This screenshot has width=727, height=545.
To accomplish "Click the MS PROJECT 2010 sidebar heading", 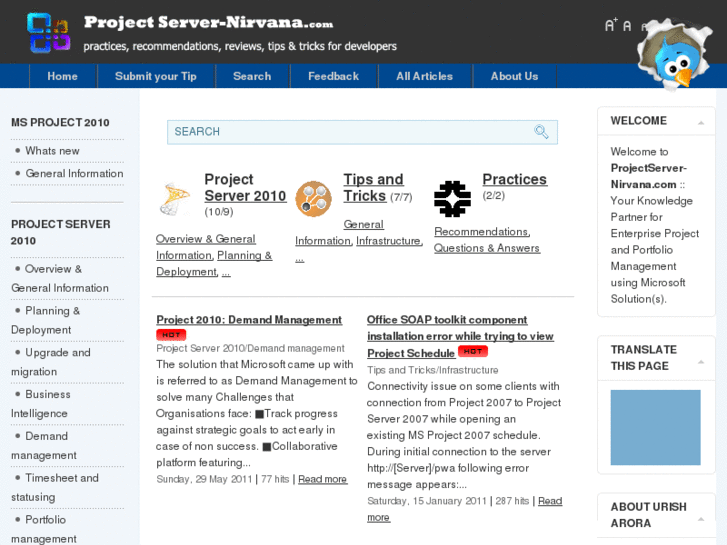I will (x=60, y=122).
